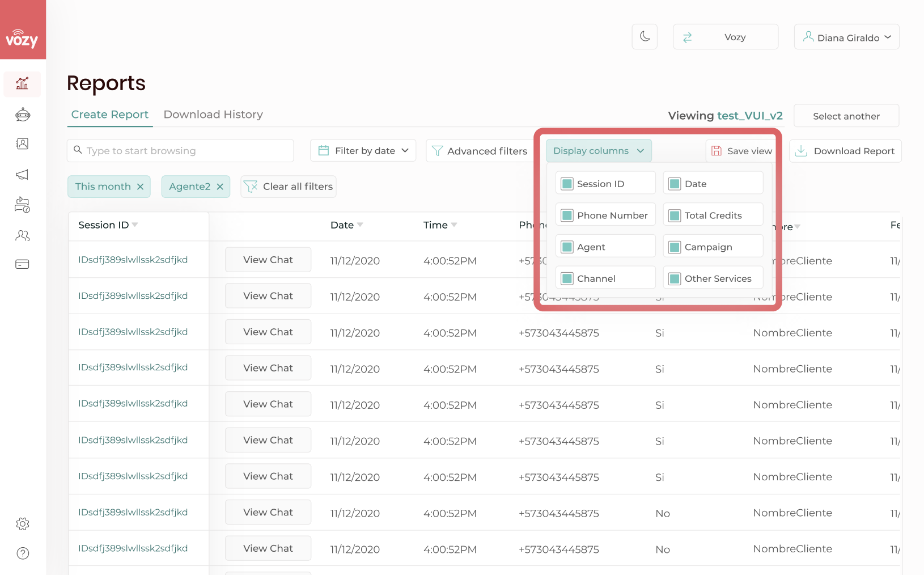Click into the Type to start browsing field
The image size is (924, 575).
180,151
